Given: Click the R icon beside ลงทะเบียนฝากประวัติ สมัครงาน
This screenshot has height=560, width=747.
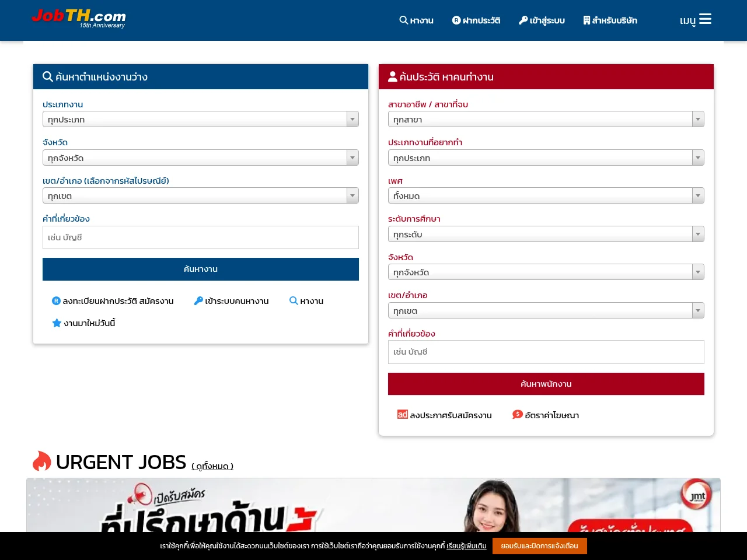Looking at the screenshot, I should click(x=56, y=301).
